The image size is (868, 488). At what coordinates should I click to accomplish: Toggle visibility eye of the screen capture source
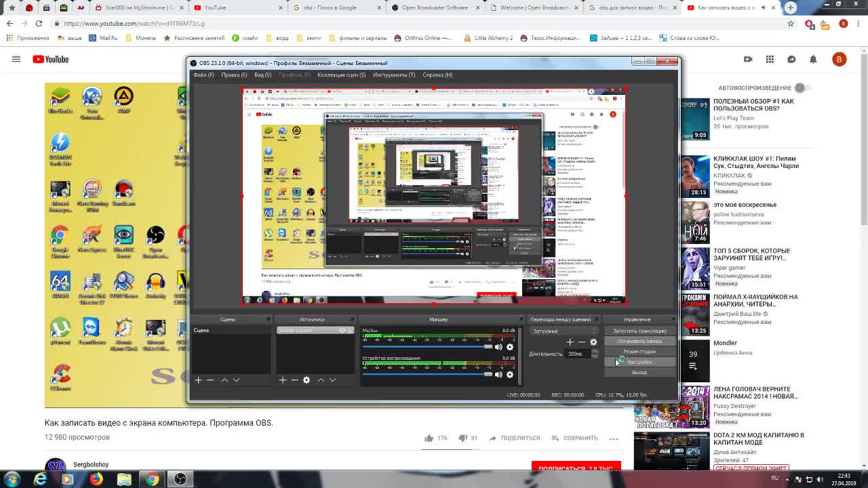click(342, 330)
